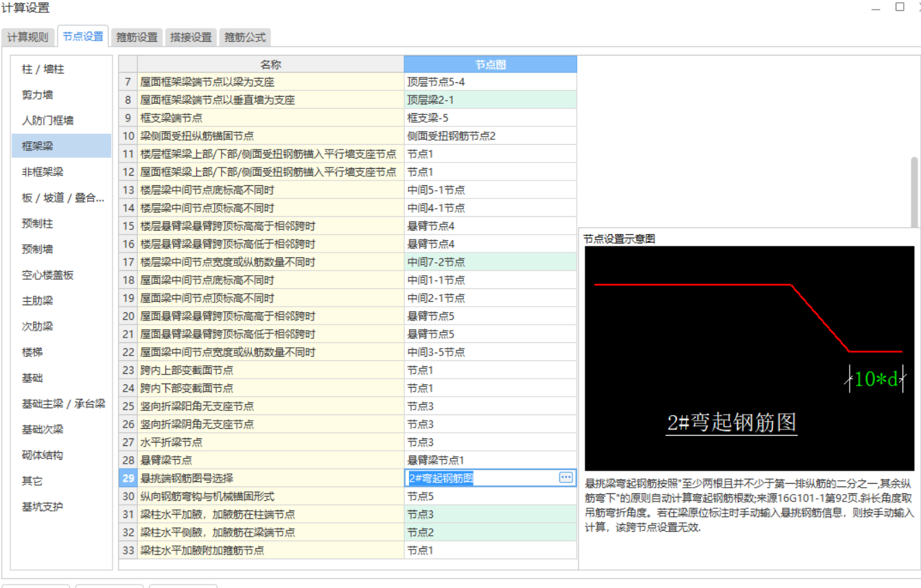Screen dimensions: 921x588
Task: Switch to the 搭接设置 tab
Action: 191,37
